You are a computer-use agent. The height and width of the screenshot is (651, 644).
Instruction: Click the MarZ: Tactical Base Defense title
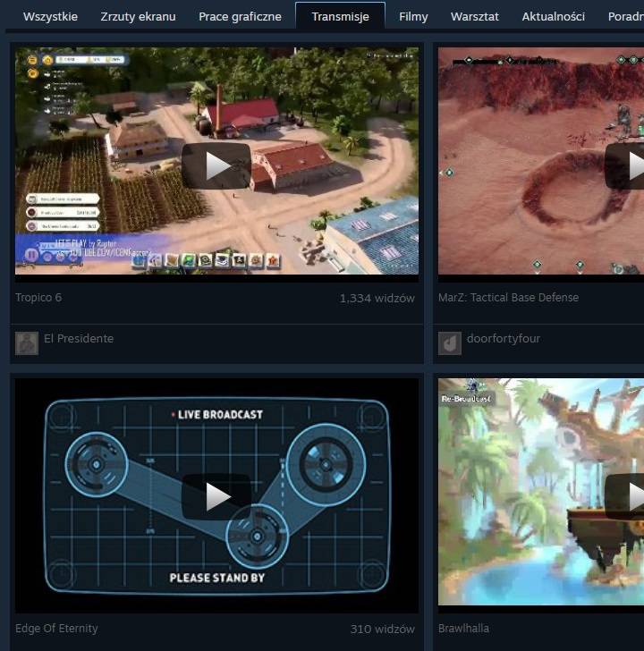(508, 298)
